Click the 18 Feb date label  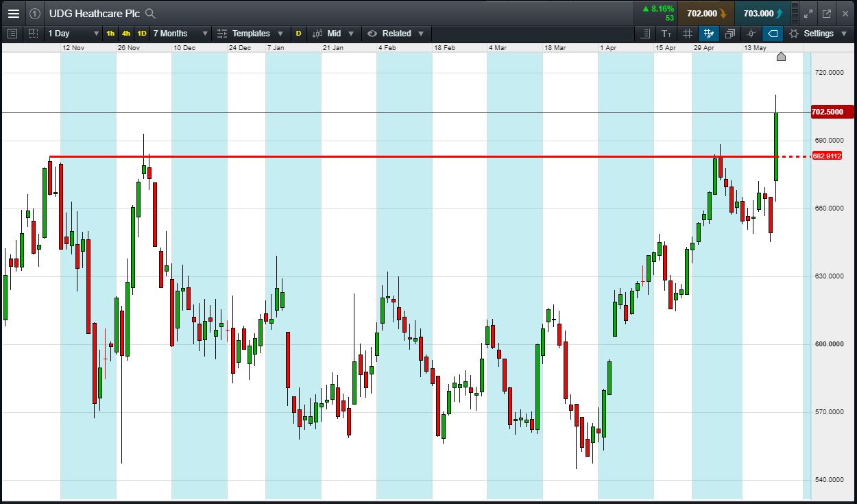tap(444, 48)
